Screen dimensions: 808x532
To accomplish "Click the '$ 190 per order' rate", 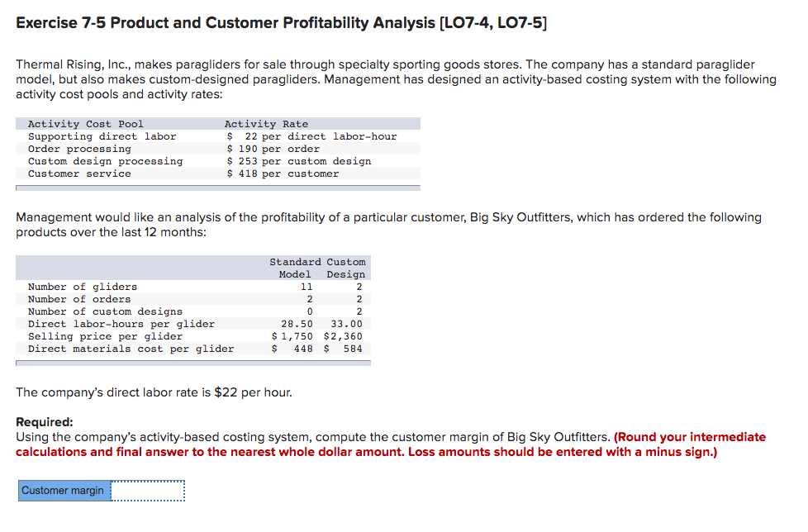I will point(273,149).
